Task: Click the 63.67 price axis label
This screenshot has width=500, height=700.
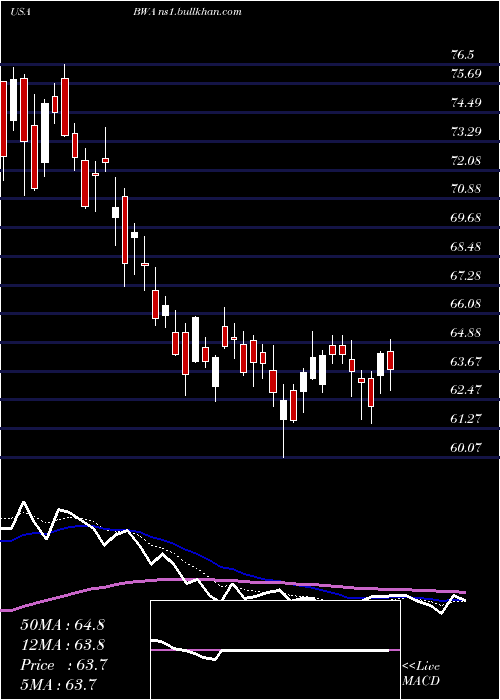Action: 467,361
